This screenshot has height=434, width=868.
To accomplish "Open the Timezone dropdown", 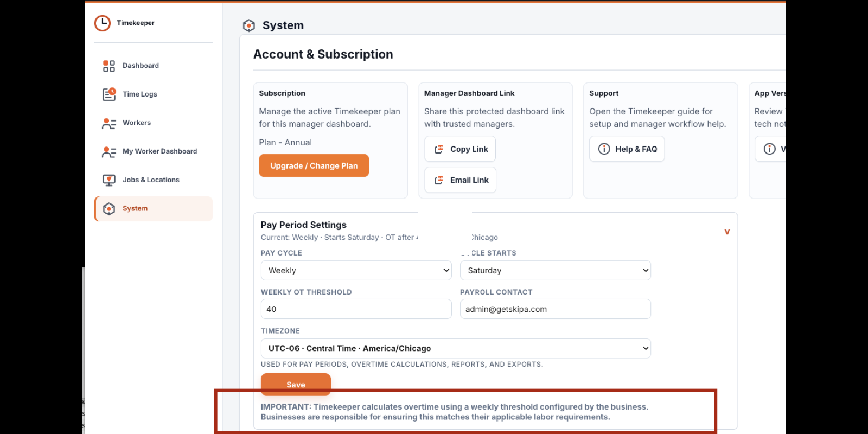I will 456,348.
